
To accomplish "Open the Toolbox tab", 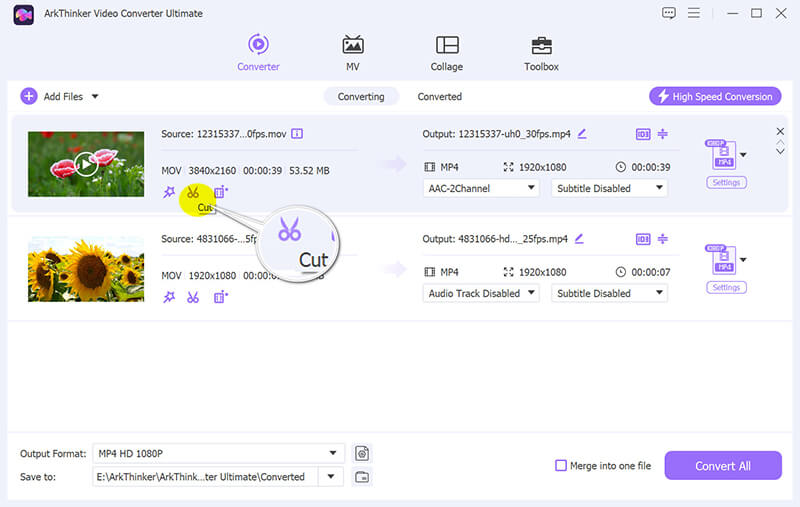I will point(541,53).
